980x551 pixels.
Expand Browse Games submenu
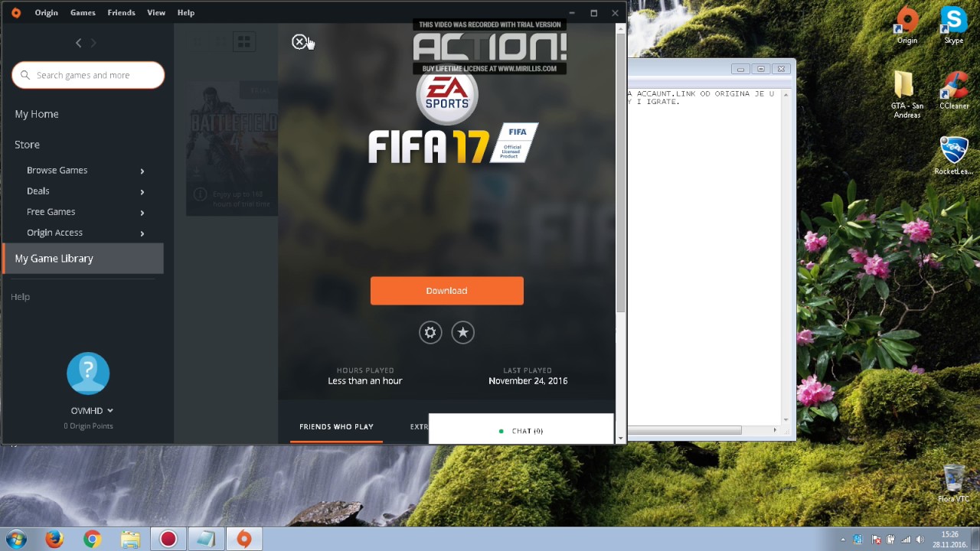[142, 171]
